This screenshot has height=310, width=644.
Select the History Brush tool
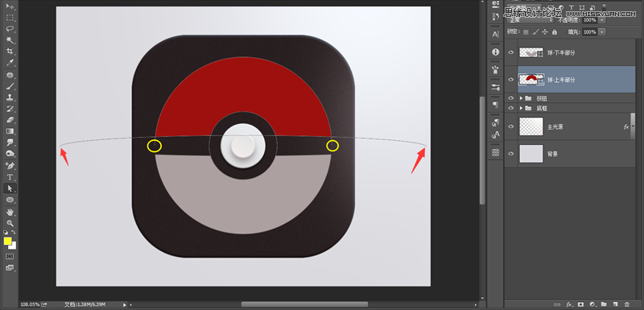point(10,109)
